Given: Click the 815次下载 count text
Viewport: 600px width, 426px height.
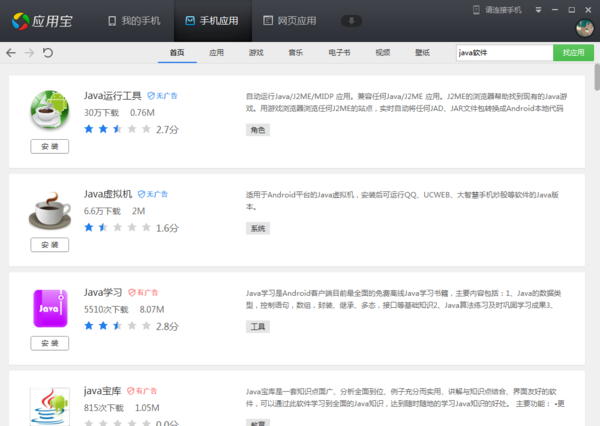Looking at the screenshot, I should (x=104, y=408).
